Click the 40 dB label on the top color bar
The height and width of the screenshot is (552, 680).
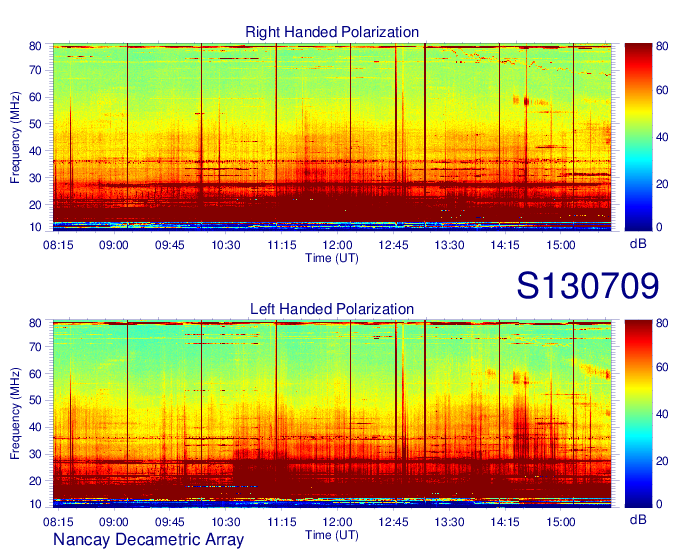coord(662,137)
